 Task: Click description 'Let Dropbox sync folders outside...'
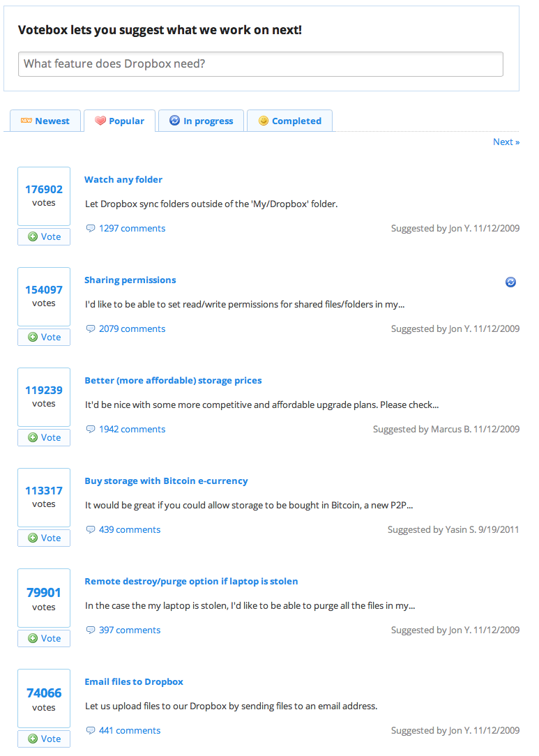pos(211,204)
